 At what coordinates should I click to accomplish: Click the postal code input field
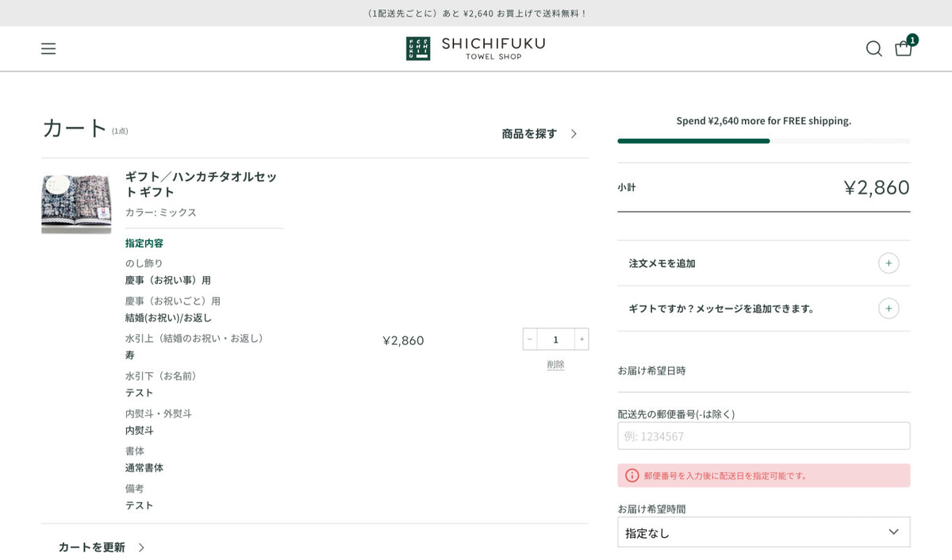tap(763, 436)
